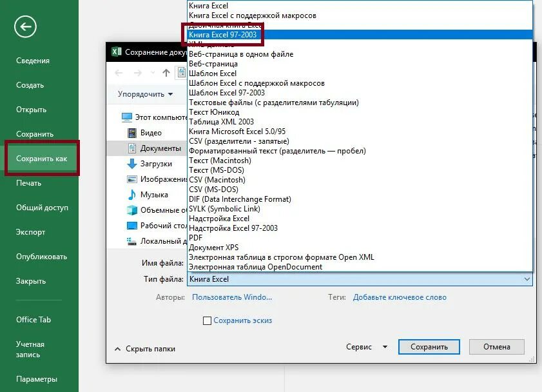Navigate forward in the save dialog

pos(137,73)
